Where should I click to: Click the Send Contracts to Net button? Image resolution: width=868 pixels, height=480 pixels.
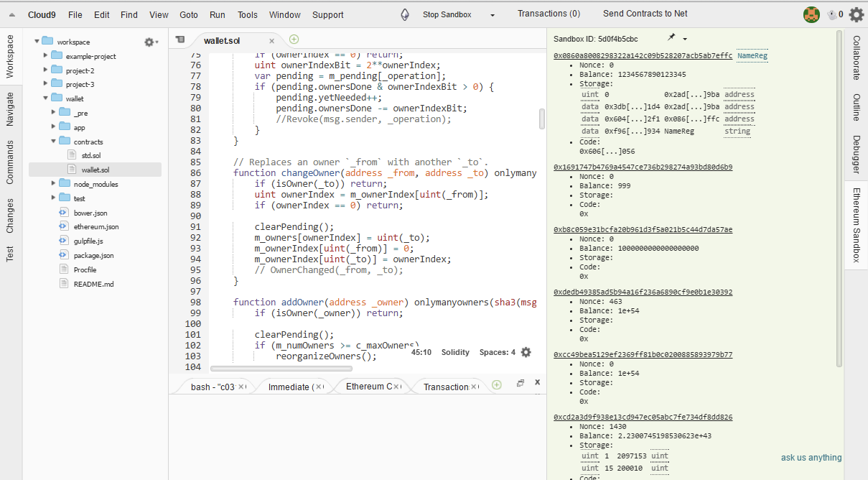[645, 14]
